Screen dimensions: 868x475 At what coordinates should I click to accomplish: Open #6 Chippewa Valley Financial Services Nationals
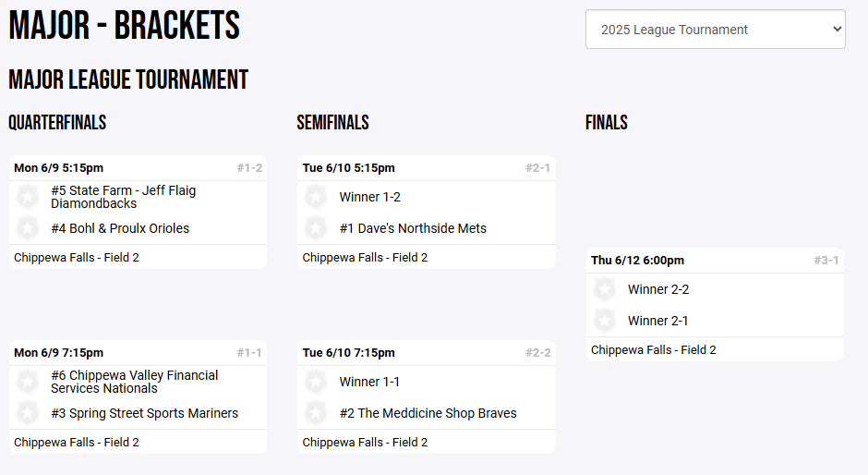[x=135, y=382]
